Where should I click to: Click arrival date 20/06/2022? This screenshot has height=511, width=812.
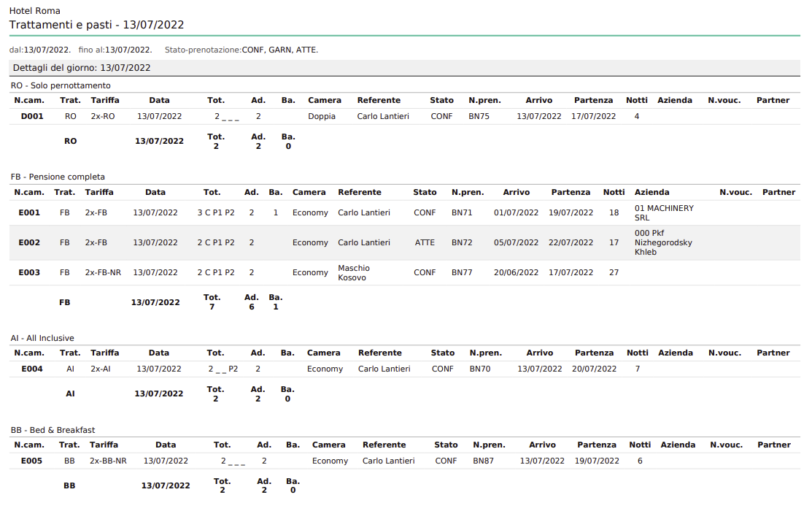click(516, 273)
